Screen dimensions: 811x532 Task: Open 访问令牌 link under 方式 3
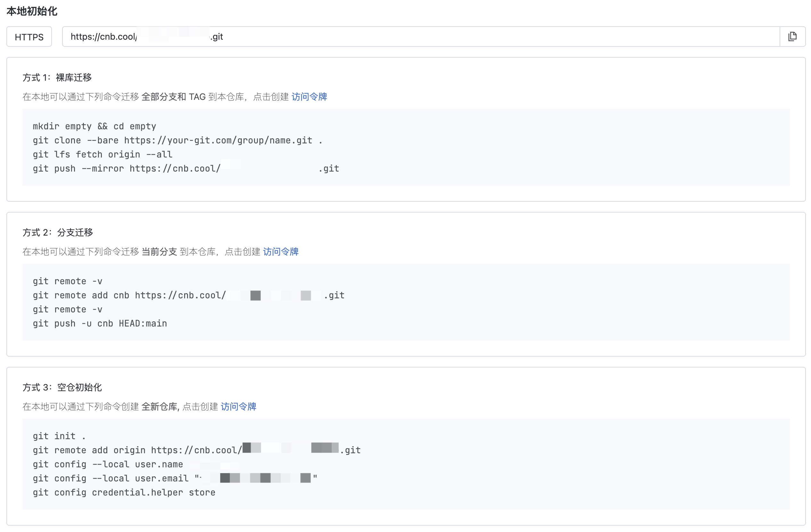pos(238,407)
